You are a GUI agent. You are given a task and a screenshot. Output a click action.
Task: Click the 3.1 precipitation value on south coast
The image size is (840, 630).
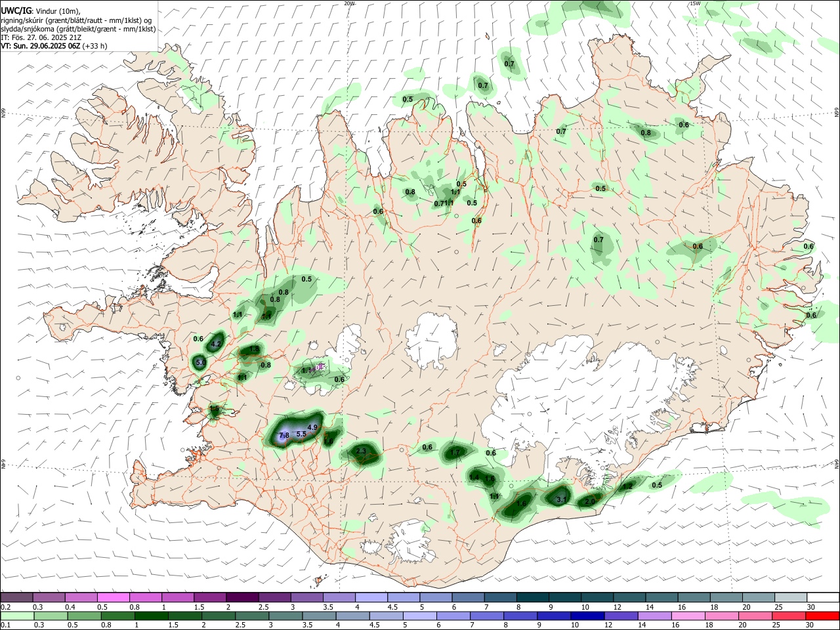(561, 499)
